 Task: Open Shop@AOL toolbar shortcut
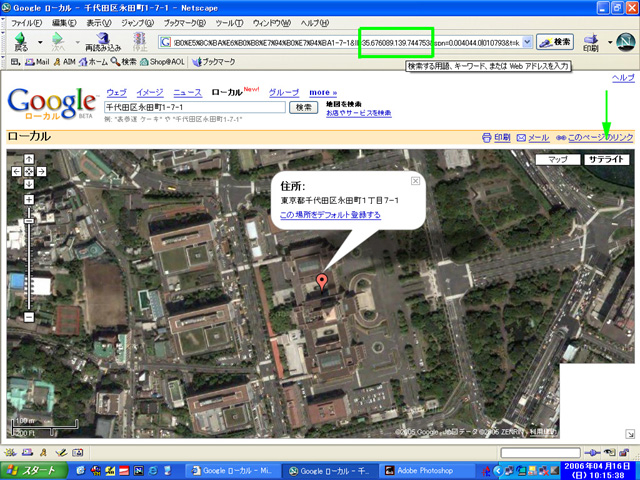(x=162, y=62)
